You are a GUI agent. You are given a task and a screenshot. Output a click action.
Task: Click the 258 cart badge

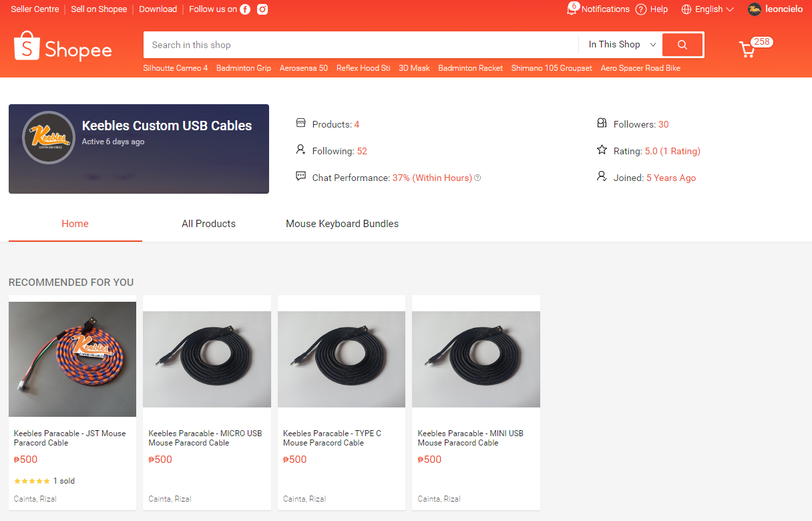762,41
